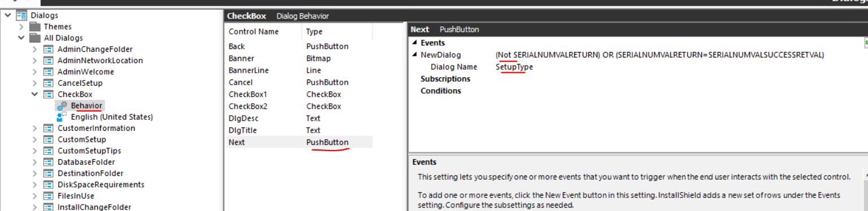Viewport: 868px width, 211px height.
Task: Click the InstallChangeFolder dialog icon
Action: [x=49, y=207]
